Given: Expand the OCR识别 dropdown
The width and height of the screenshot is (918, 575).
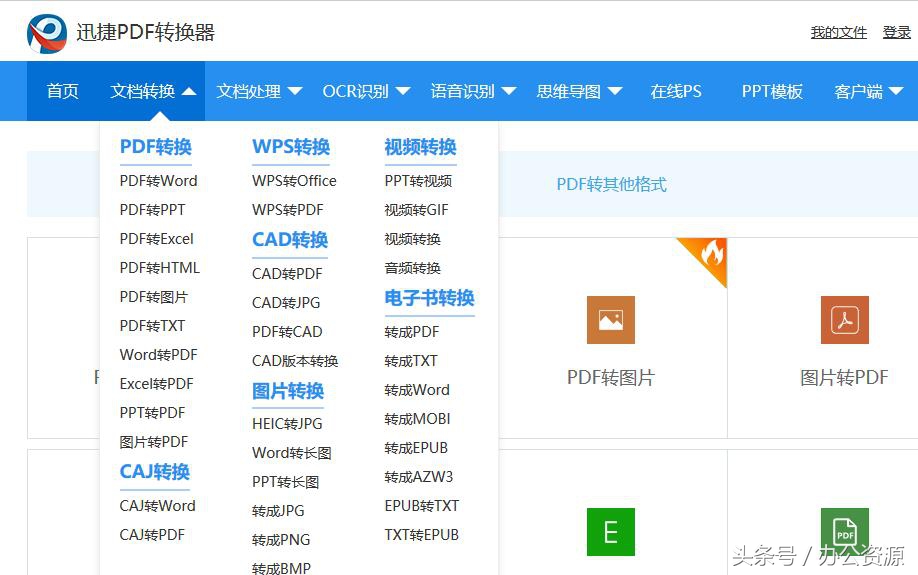Looking at the screenshot, I should (366, 91).
